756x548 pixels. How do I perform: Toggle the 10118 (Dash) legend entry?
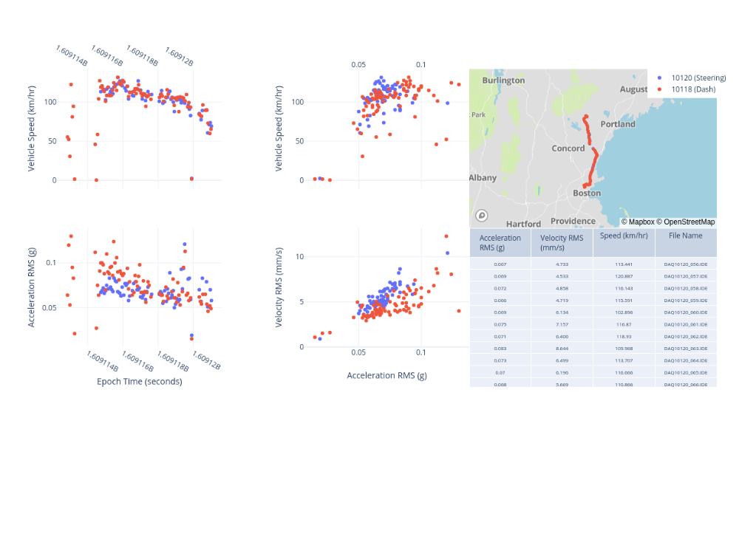click(x=692, y=89)
